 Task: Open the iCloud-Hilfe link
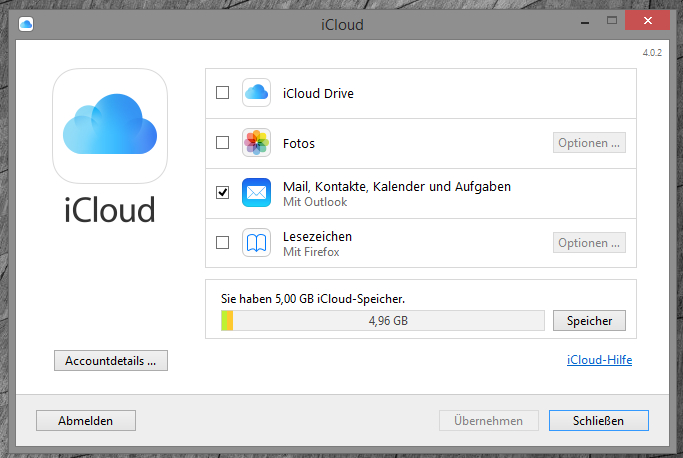click(599, 360)
